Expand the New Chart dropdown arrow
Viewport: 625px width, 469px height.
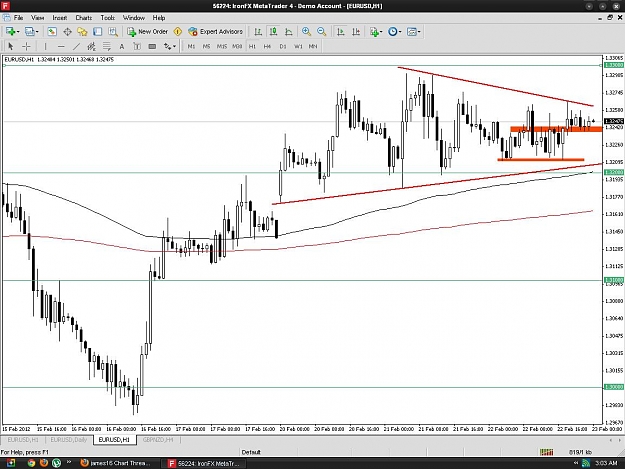point(18,32)
